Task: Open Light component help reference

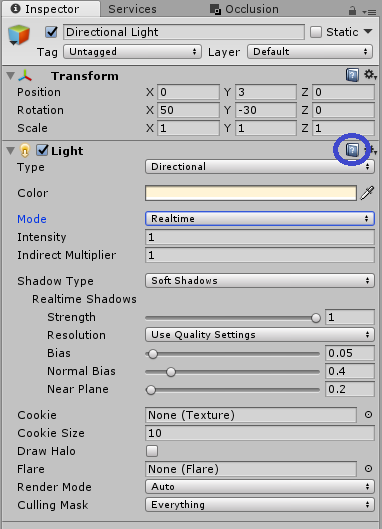Action: 352,149
